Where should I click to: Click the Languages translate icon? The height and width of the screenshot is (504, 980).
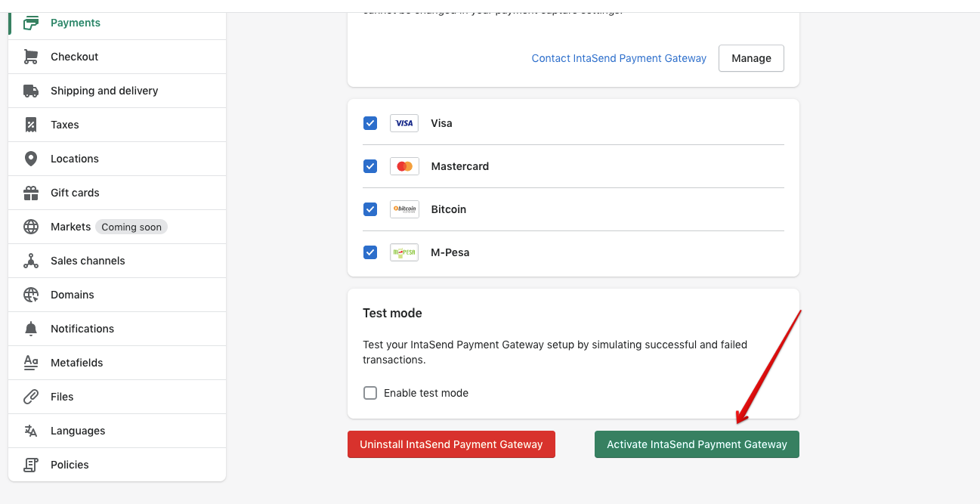click(31, 431)
